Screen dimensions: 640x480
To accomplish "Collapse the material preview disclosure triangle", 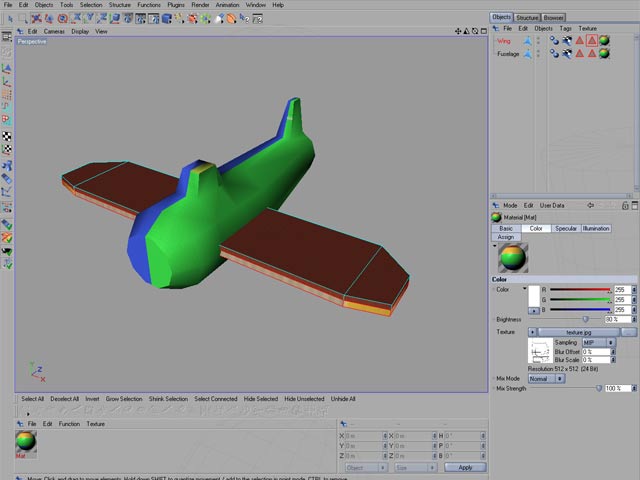I will (494, 246).
